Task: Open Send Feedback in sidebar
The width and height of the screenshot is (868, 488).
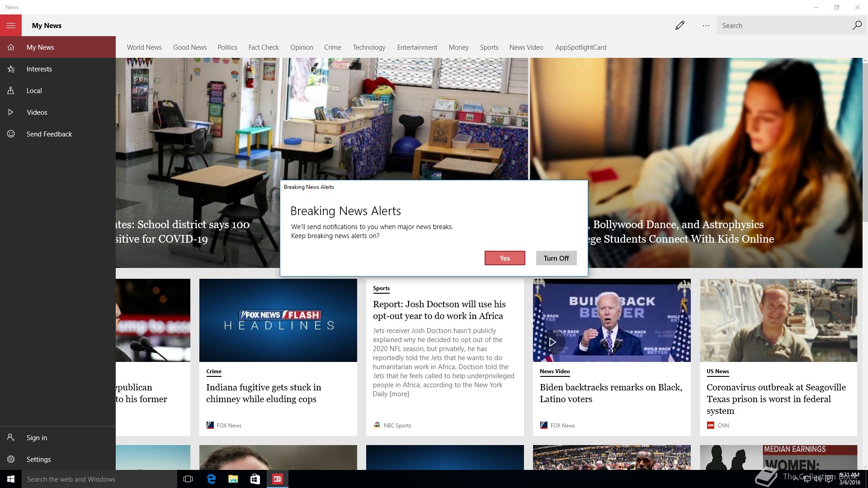Action: pyautogui.click(x=58, y=134)
